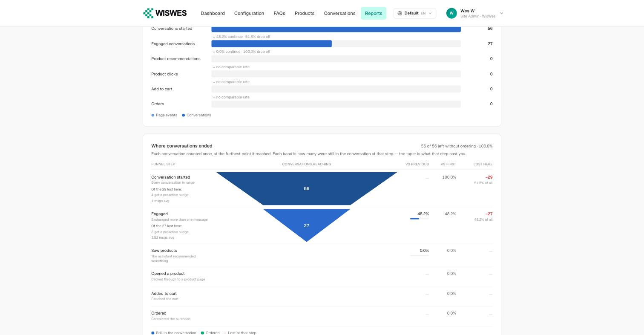Click the 'Where conversations ended' heading
Screen dimensions: 644x335
[x=182, y=146]
